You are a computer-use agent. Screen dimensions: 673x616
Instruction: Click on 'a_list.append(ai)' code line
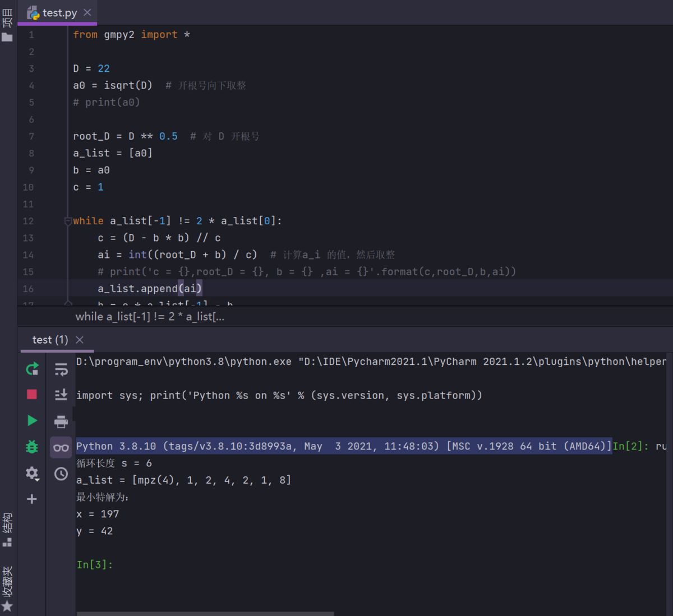point(150,289)
